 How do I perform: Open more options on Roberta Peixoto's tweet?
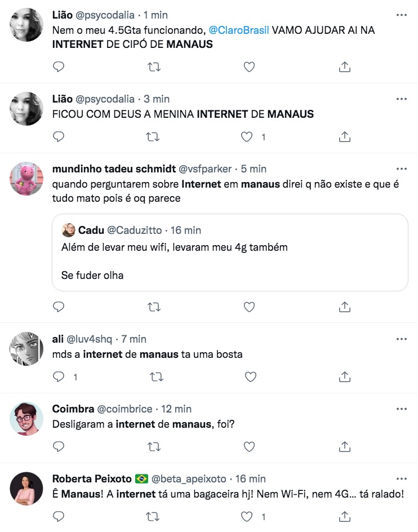pos(401,479)
